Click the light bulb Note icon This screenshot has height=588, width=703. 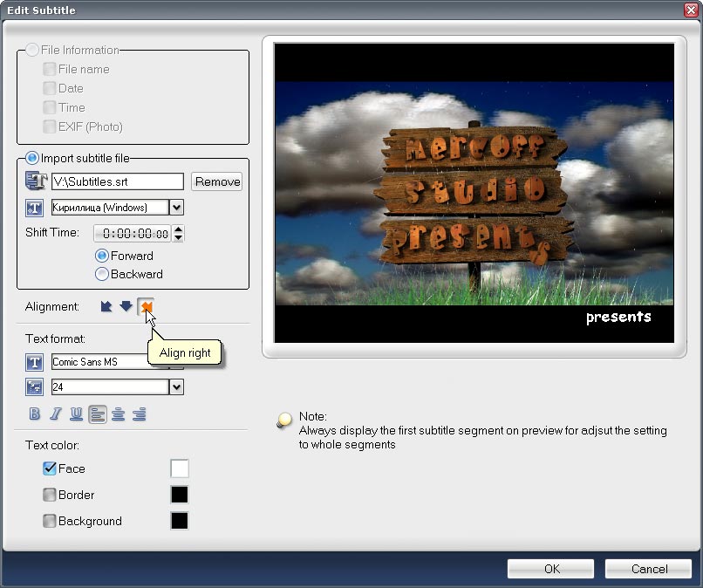(283, 420)
